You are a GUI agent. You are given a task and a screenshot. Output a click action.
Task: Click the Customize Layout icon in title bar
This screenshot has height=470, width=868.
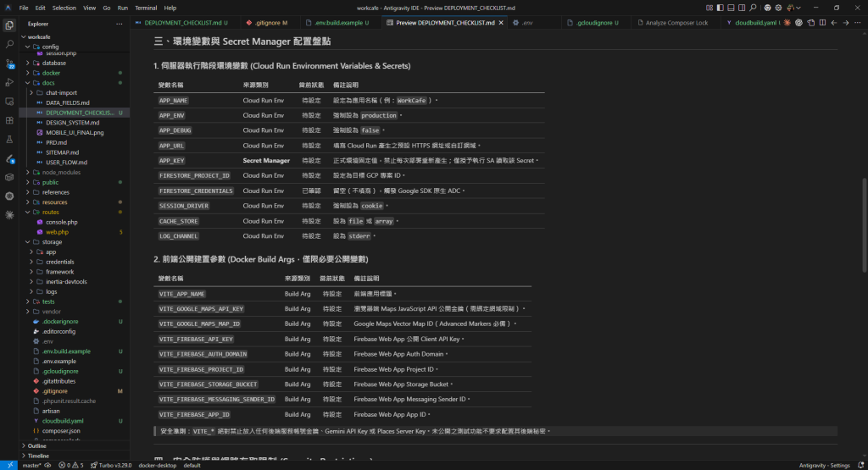coord(709,8)
